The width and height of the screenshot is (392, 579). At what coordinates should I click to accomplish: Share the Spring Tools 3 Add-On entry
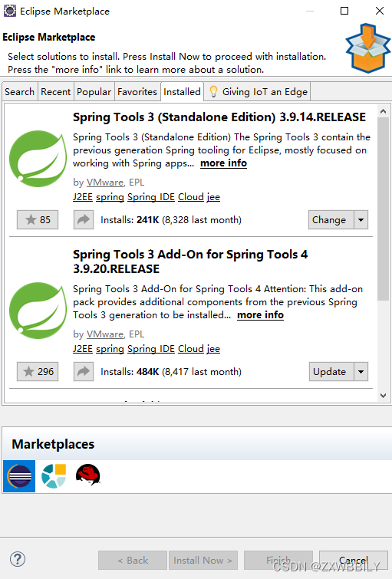pos(84,371)
